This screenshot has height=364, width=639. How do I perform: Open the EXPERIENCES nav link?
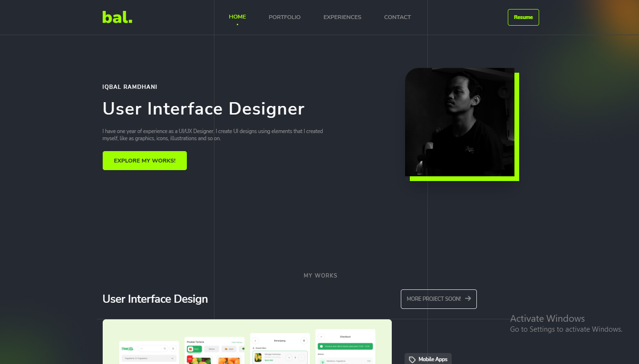342,17
